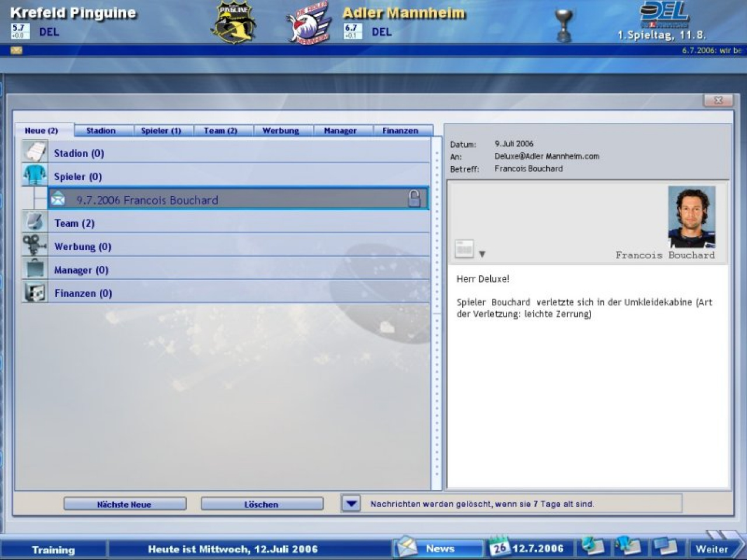The image size is (747, 560).
Task: Click the second shortcut icon in bottom bar
Action: click(x=628, y=547)
